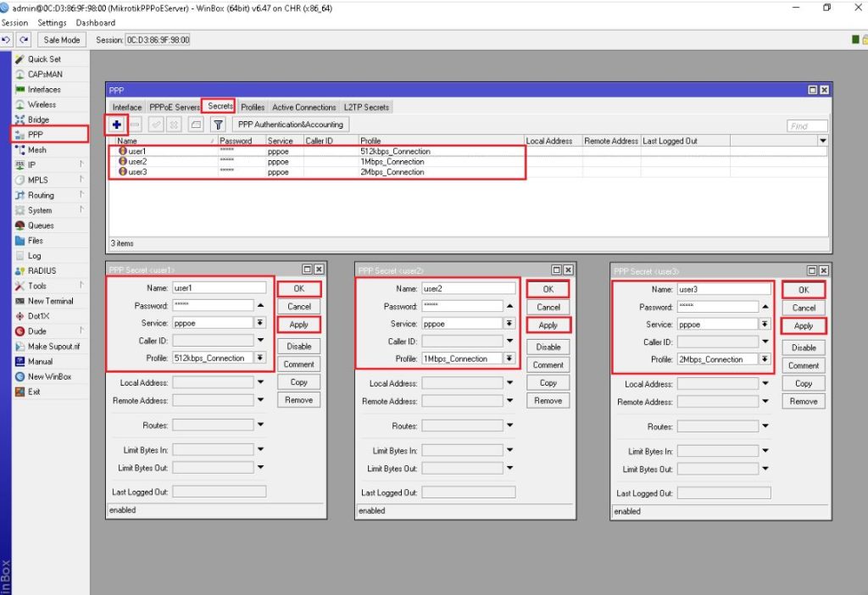Switch to PPPoE Servers tab
Viewport: 868px width, 595px height.
point(174,108)
